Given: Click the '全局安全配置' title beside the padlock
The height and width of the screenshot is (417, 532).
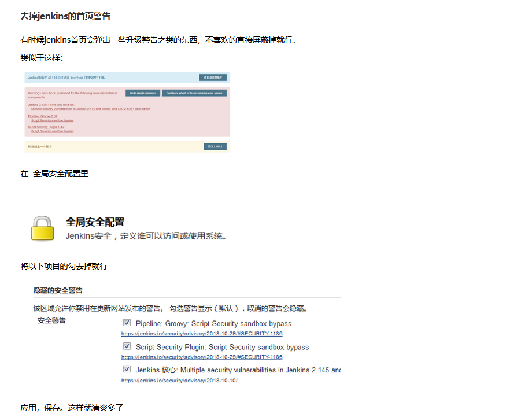Looking at the screenshot, I should [x=95, y=222].
